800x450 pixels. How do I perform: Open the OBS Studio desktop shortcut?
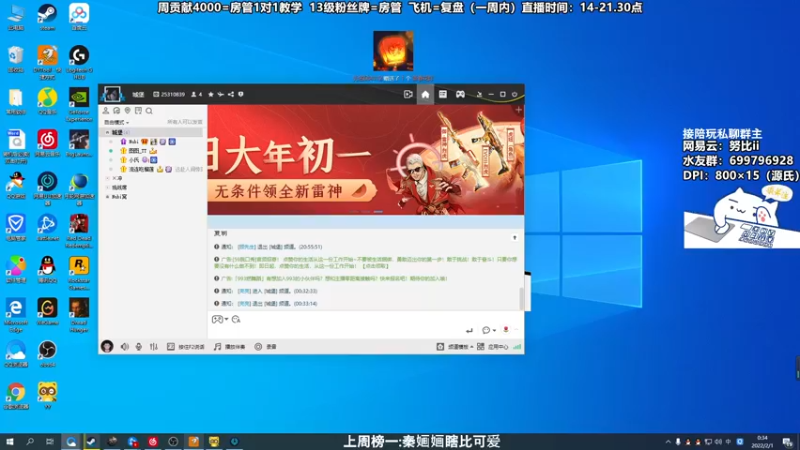(x=47, y=354)
